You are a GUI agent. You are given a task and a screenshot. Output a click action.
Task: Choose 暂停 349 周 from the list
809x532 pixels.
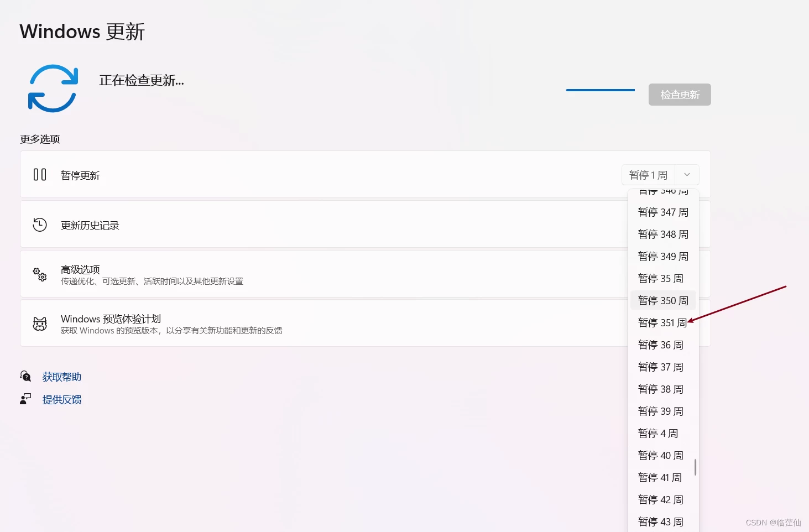(x=663, y=257)
